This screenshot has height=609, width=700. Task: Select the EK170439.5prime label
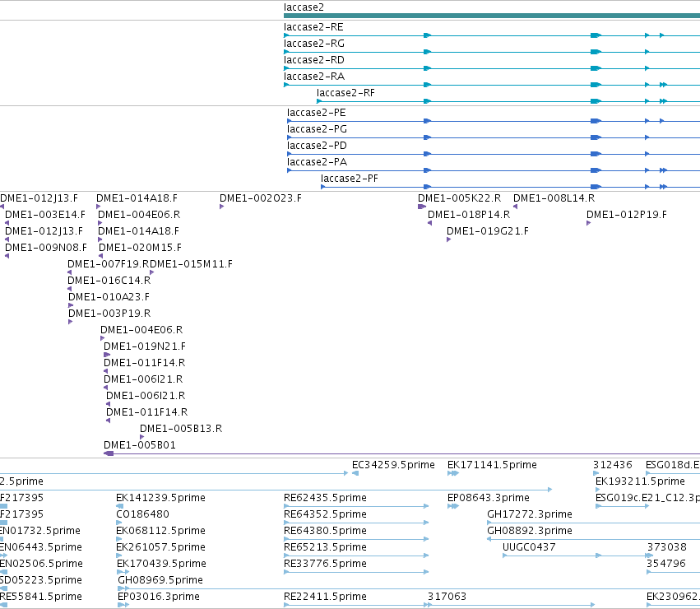(161, 564)
